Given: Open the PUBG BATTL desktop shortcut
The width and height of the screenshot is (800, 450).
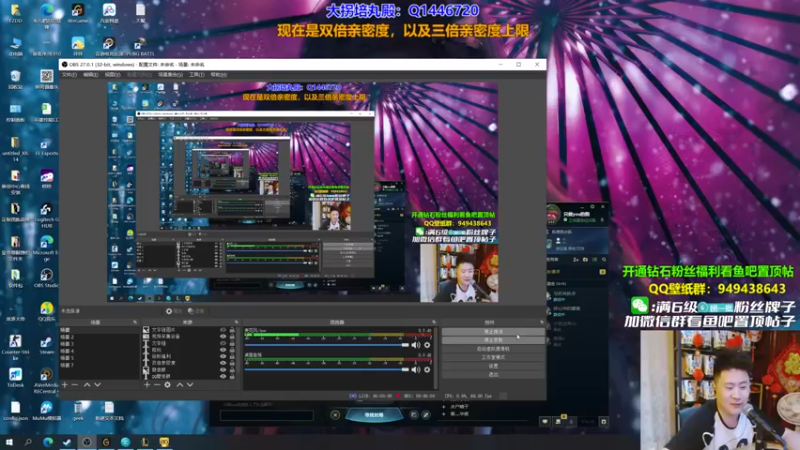Looking at the screenshot, I should (139, 46).
